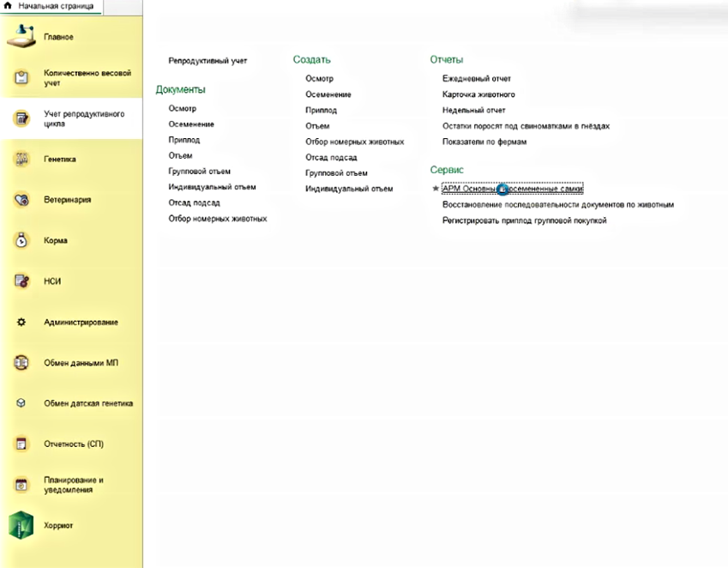This screenshot has height=568, width=728.
Task: Open Планирование и уведомления section
Action: point(74,485)
